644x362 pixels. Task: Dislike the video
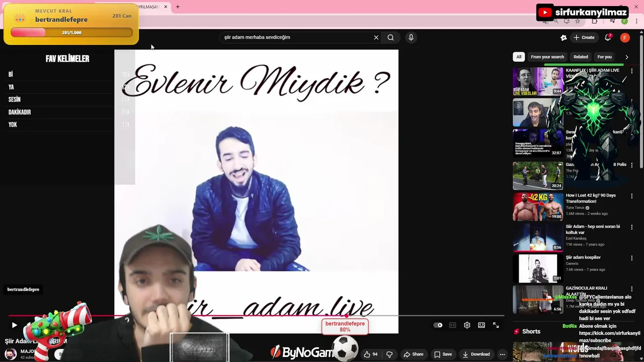(x=389, y=354)
